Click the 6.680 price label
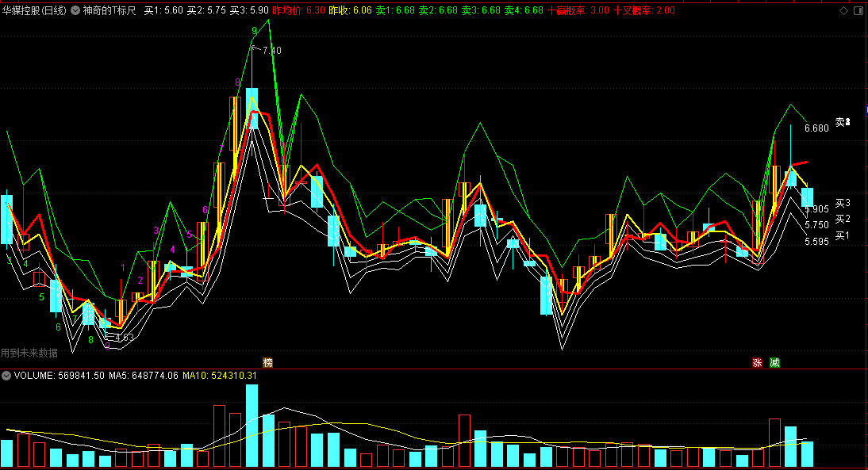The height and width of the screenshot is (470, 868). coord(817,128)
